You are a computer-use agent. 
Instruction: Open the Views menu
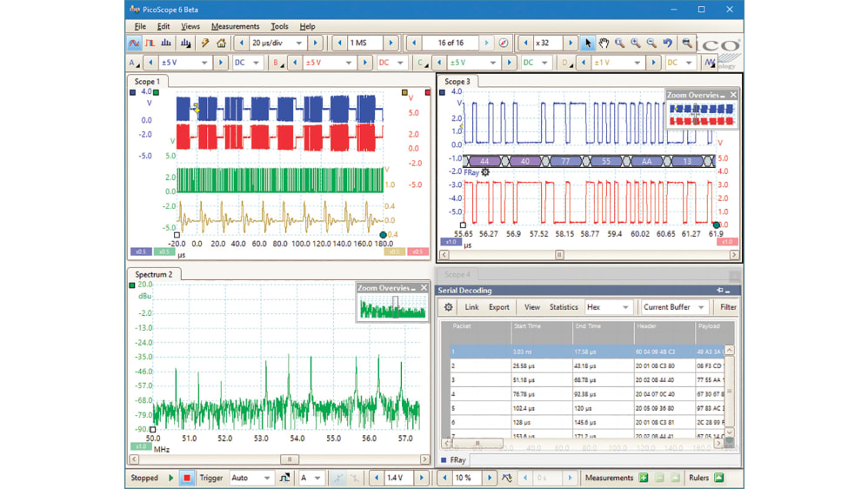point(190,26)
